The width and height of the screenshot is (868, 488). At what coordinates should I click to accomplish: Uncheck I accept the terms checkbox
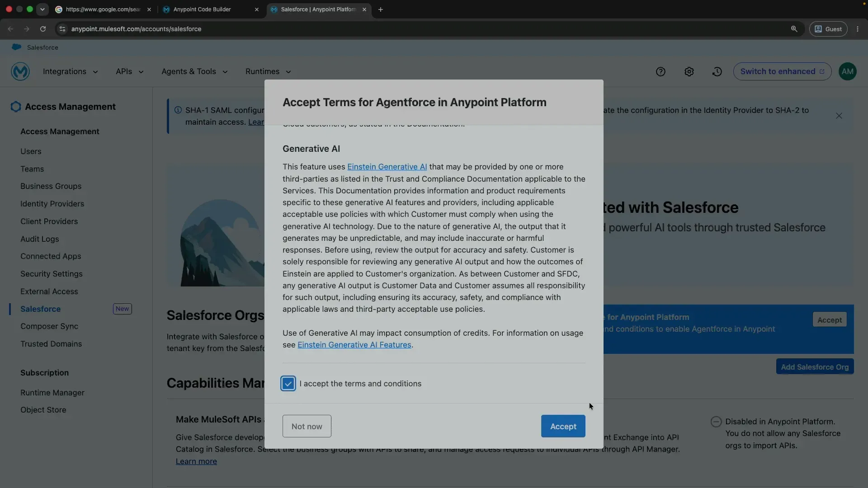288,384
